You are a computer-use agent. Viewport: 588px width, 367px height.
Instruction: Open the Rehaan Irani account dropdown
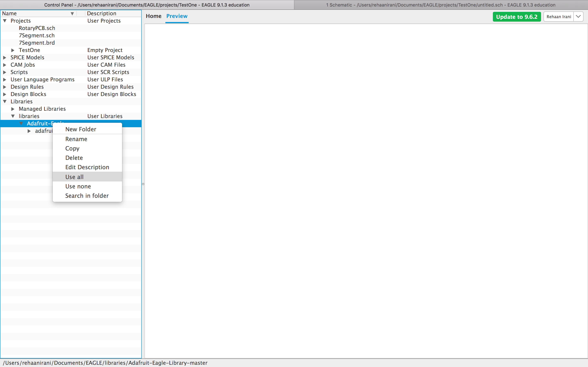578,17
